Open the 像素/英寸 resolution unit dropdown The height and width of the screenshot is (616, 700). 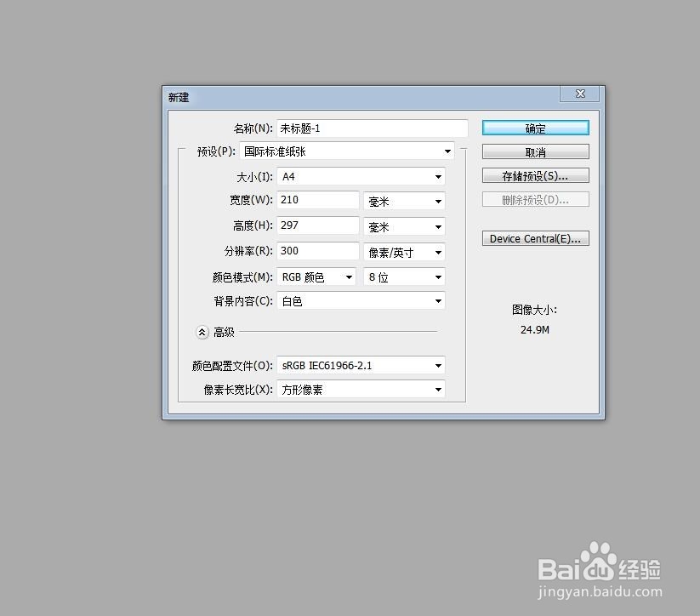pyautogui.click(x=404, y=253)
